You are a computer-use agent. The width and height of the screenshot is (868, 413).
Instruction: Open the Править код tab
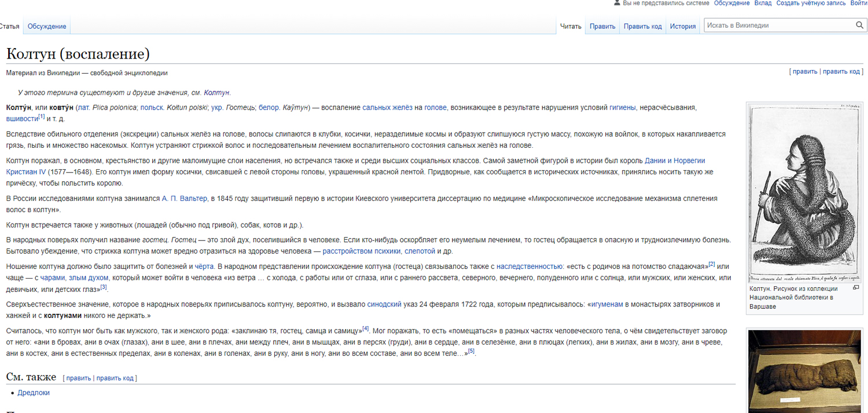pos(642,26)
